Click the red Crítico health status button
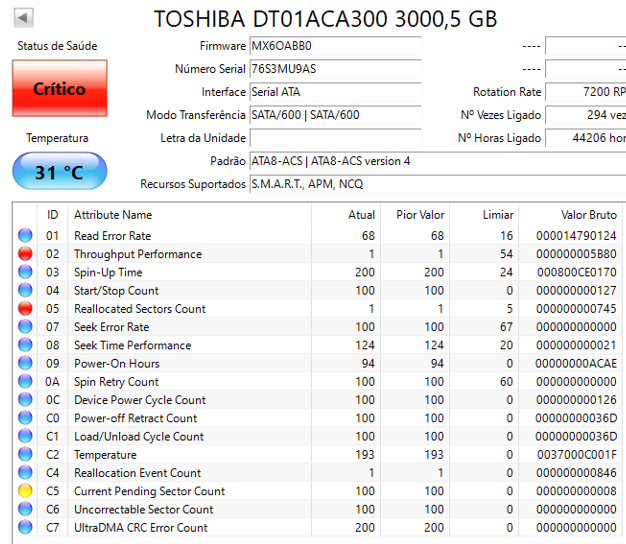The width and height of the screenshot is (626, 544). (x=60, y=88)
